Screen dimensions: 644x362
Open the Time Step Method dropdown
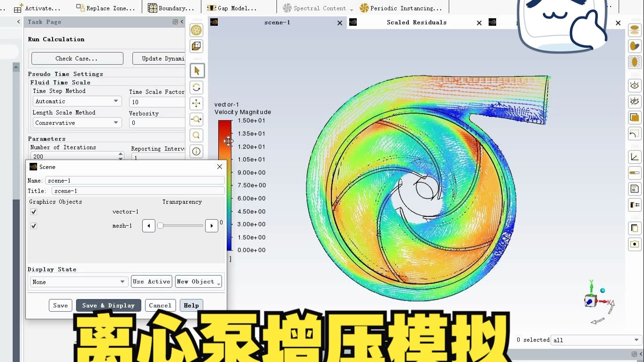coord(115,101)
